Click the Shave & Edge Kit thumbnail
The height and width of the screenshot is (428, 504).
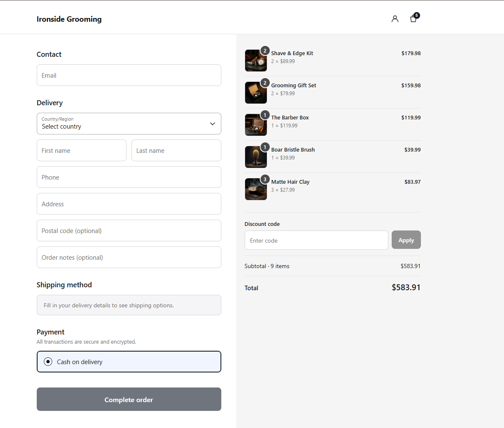click(256, 61)
